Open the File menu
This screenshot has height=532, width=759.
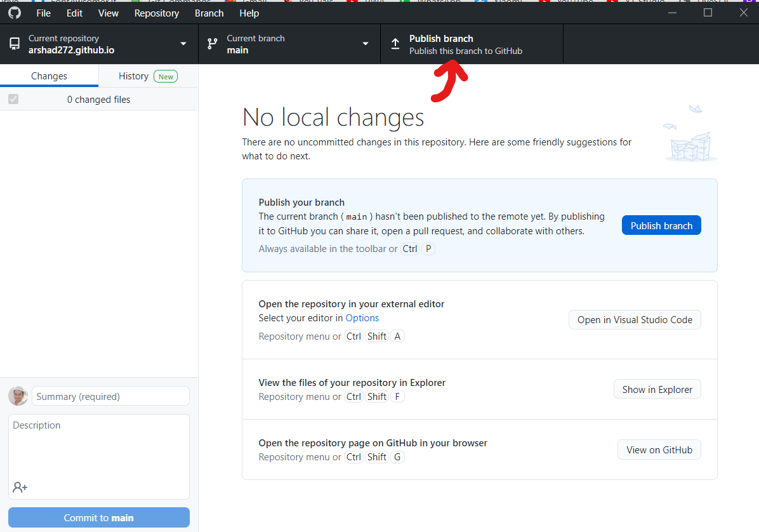(43, 13)
